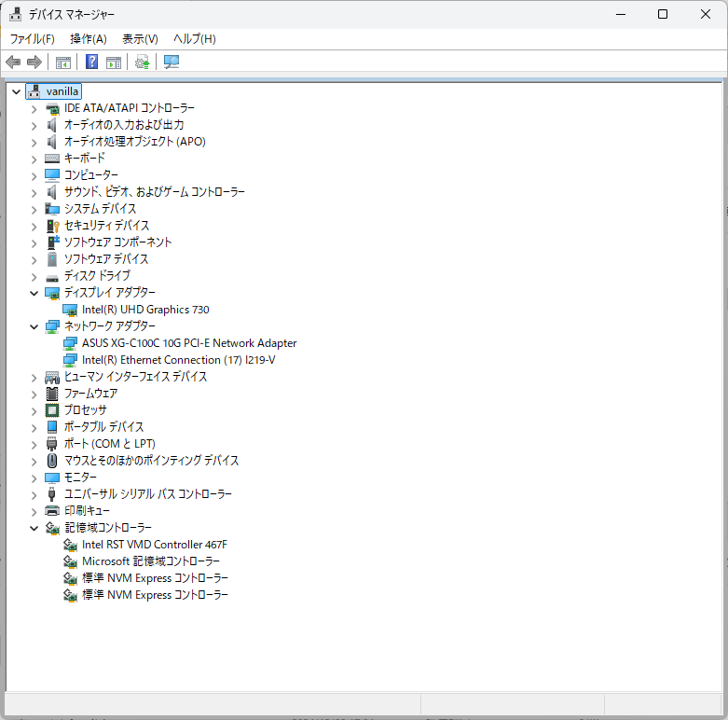This screenshot has height=720, width=728.
Task: Expand the キーボード category
Action: click(34, 159)
